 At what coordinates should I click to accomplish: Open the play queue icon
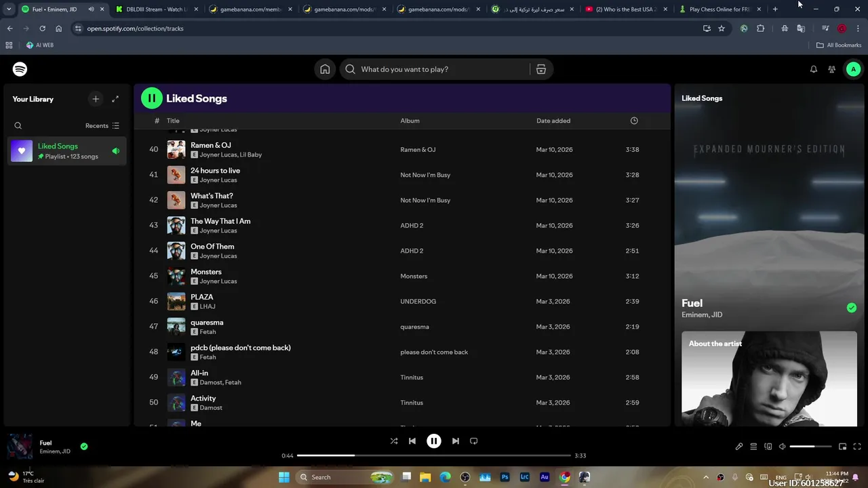[x=753, y=447]
